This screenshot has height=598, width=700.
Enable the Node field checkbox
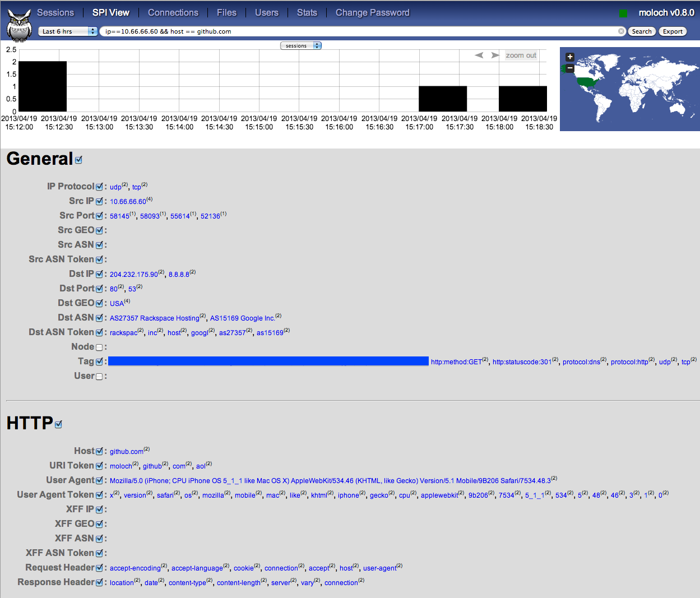99,347
